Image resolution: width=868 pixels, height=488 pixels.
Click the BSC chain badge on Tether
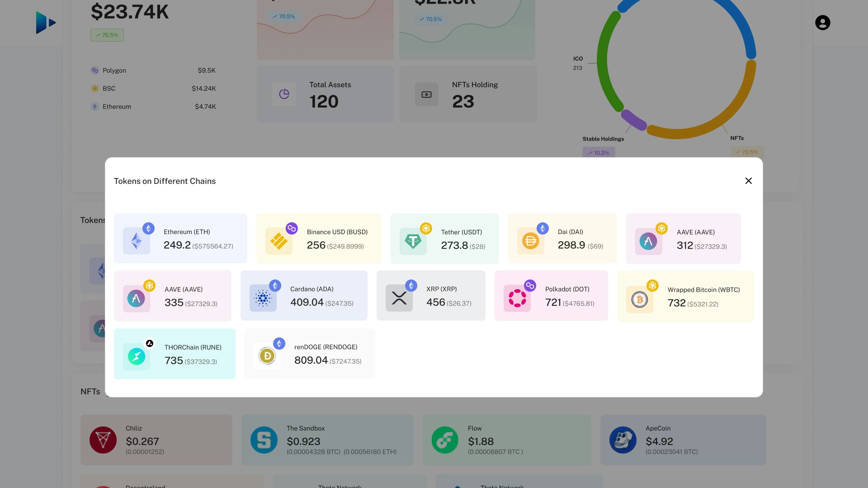pyautogui.click(x=426, y=228)
